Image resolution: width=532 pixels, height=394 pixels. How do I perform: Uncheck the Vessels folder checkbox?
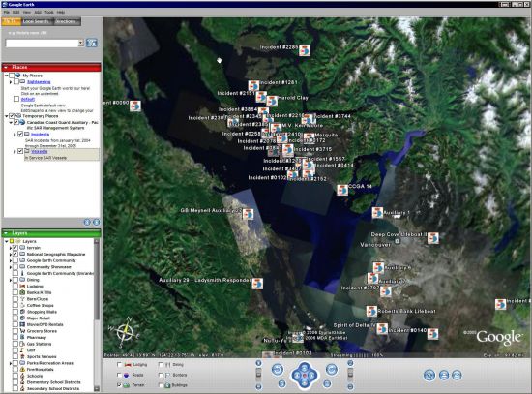click(20, 151)
